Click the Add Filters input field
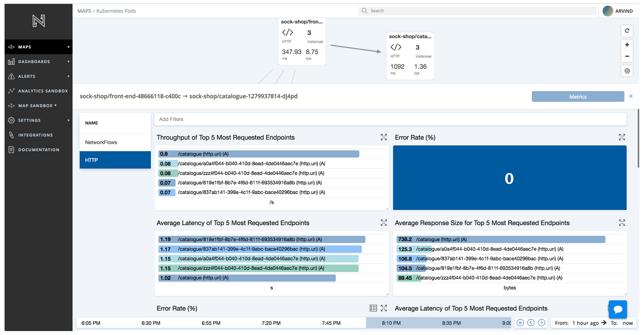Image resolution: width=644 pixels, height=335 pixels. [x=390, y=119]
